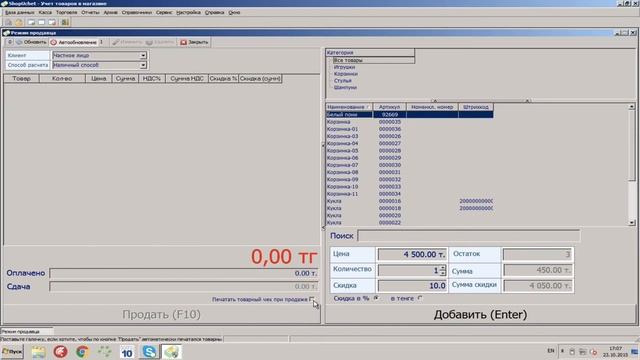
Task: Launch Chrome from the taskbar
Action: 82,351
